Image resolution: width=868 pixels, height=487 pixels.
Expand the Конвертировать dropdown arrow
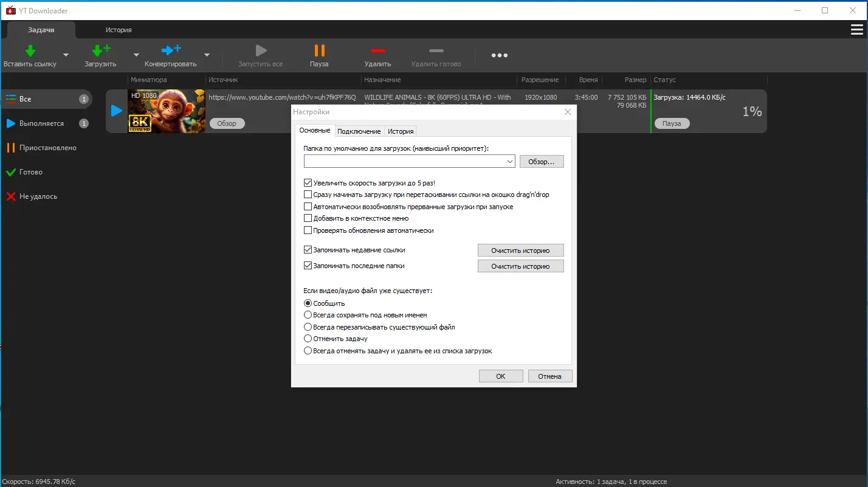(x=207, y=55)
